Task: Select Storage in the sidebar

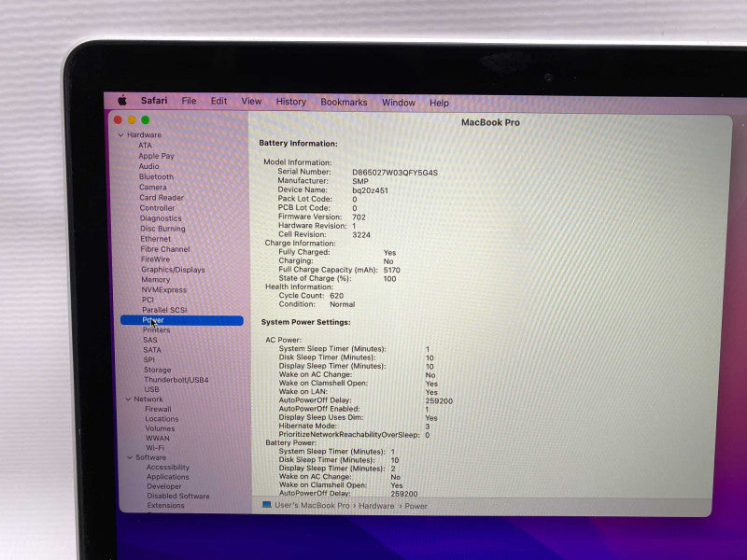Action: 157,370
